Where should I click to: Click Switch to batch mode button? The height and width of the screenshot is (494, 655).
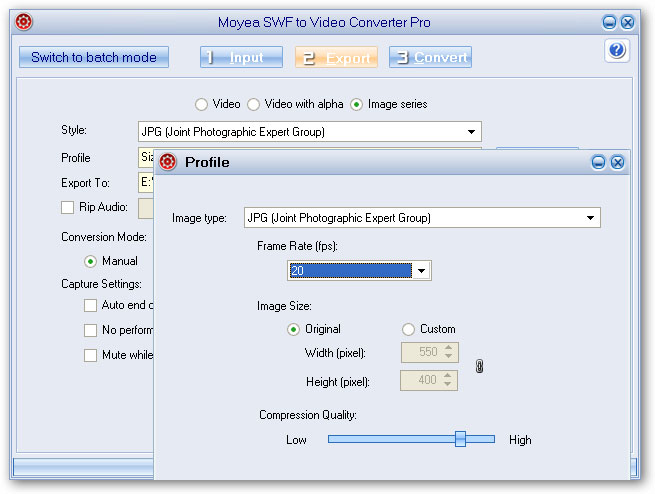tap(94, 57)
